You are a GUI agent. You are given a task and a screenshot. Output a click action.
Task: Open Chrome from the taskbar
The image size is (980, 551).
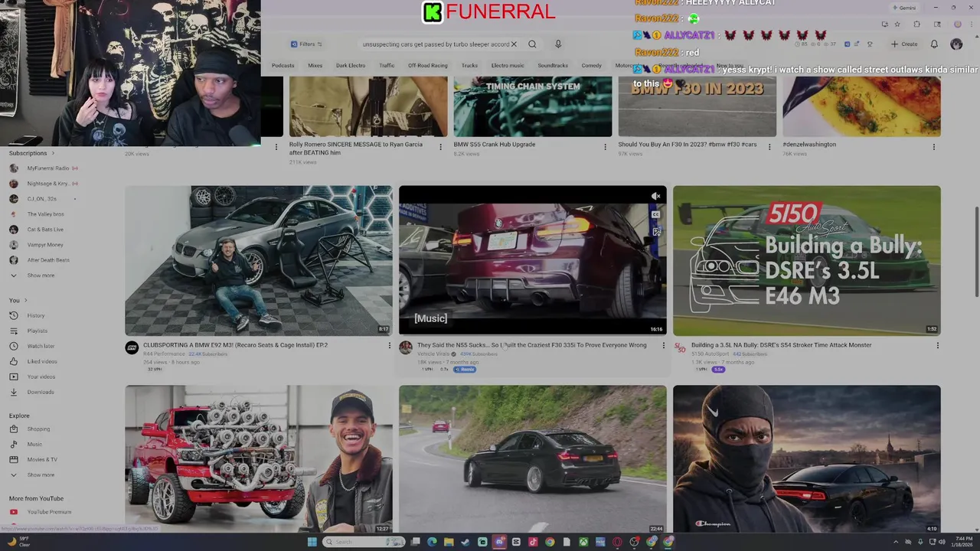tap(550, 542)
